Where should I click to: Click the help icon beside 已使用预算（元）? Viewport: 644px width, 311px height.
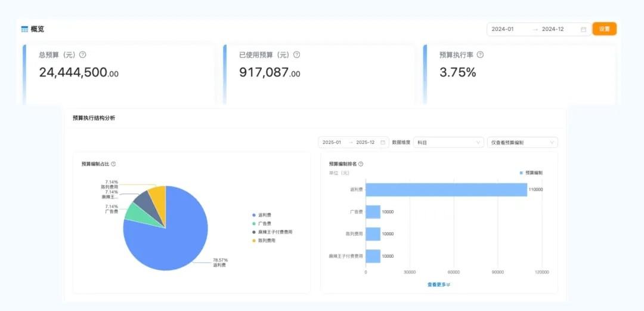[296, 54]
